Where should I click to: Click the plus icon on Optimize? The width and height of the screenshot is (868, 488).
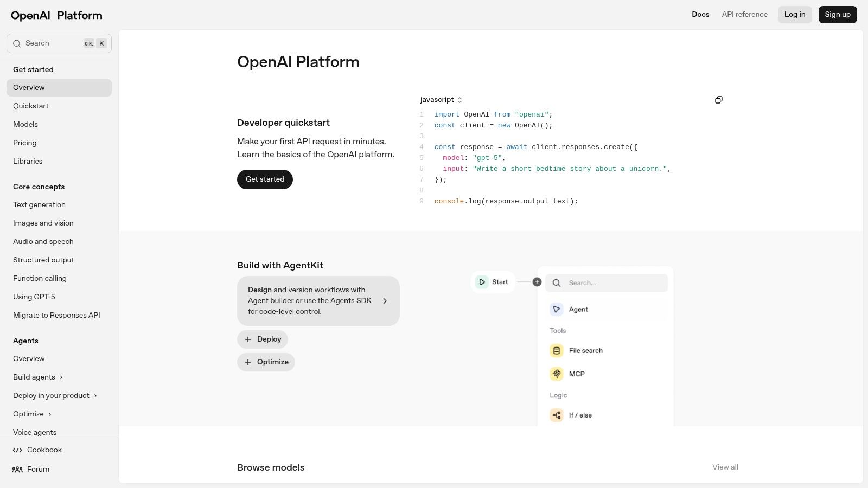click(248, 362)
